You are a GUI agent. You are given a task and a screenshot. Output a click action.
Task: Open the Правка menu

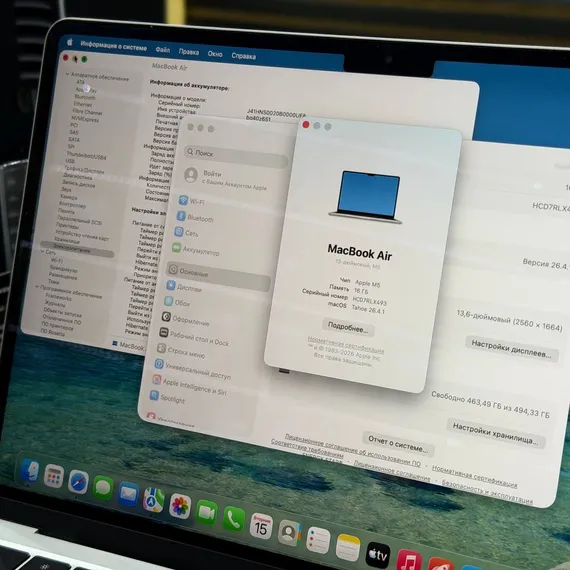(189, 52)
